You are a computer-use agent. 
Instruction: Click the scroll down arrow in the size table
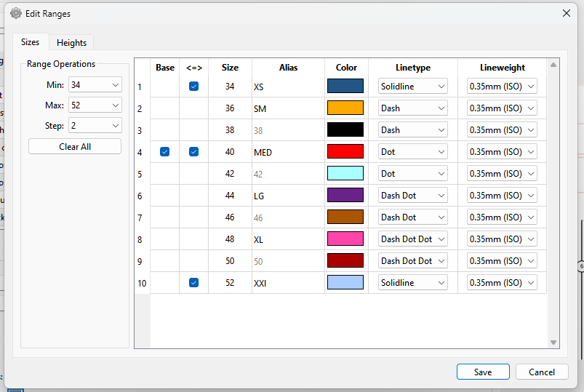[x=553, y=343]
